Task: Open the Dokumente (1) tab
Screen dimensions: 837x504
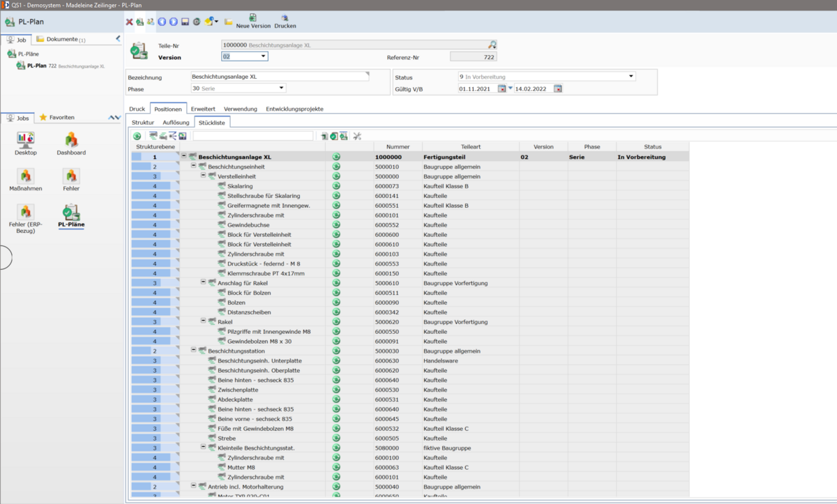Action: (x=61, y=40)
